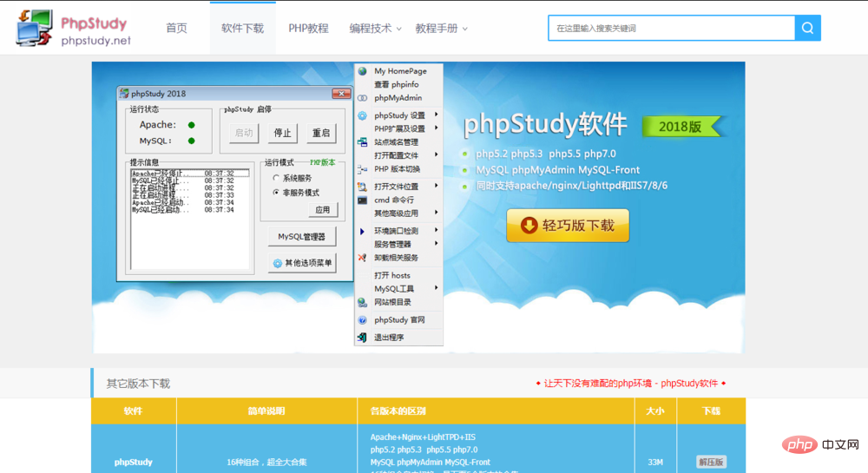Click the 网站根目录 globe icon
Image resolution: width=868 pixels, height=473 pixels.
coord(363,302)
